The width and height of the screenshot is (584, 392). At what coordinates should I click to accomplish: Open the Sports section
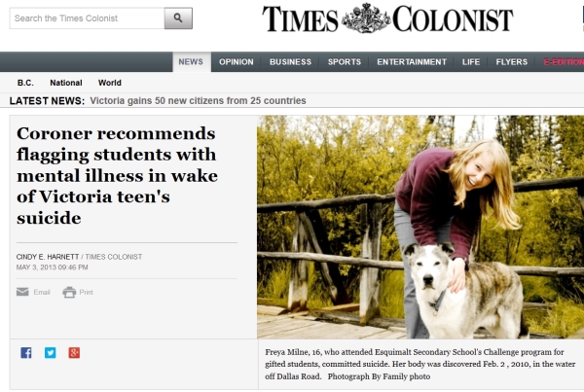tap(345, 62)
